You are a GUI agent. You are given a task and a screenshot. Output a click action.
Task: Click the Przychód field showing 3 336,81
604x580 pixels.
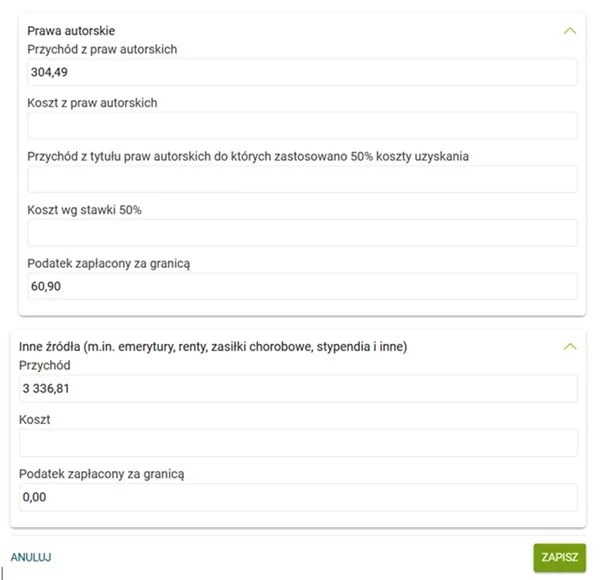click(x=298, y=389)
